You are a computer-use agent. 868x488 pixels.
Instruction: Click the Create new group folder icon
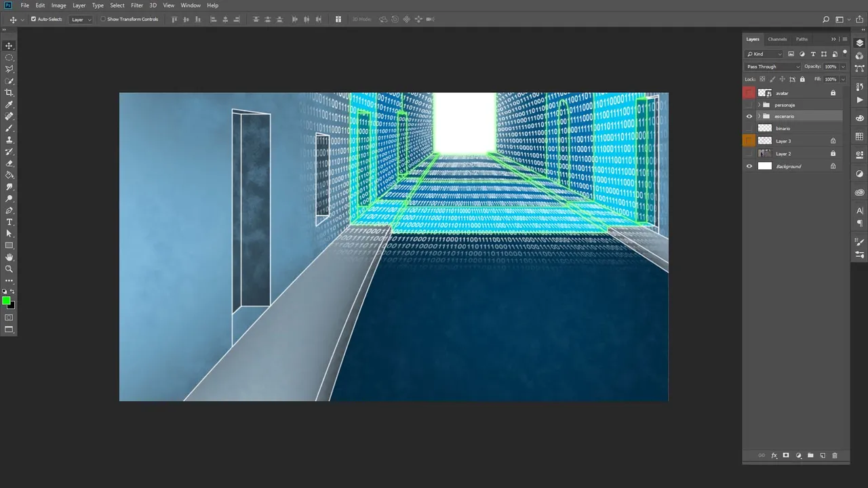pyautogui.click(x=810, y=455)
